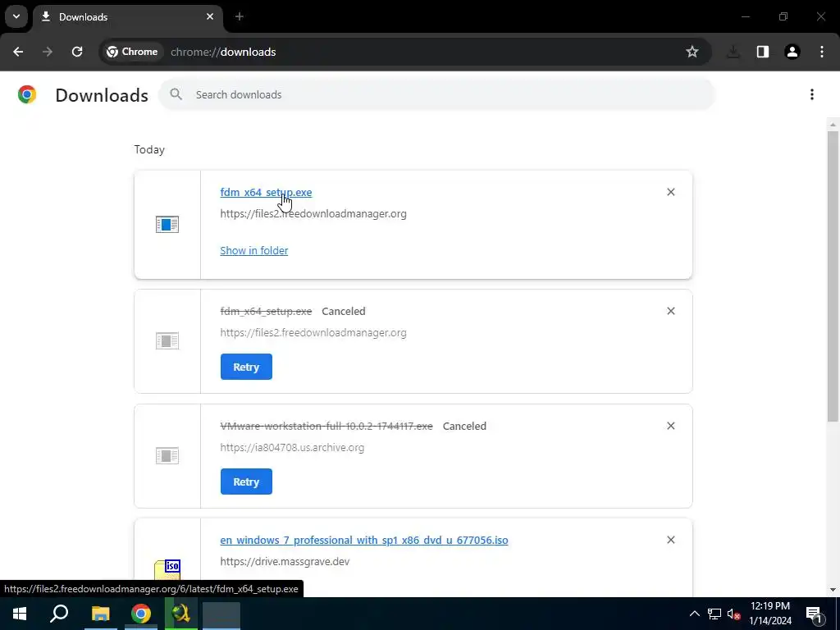840x630 pixels.
Task: Click the chrome://downloads address bar
Action: point(405,52)
